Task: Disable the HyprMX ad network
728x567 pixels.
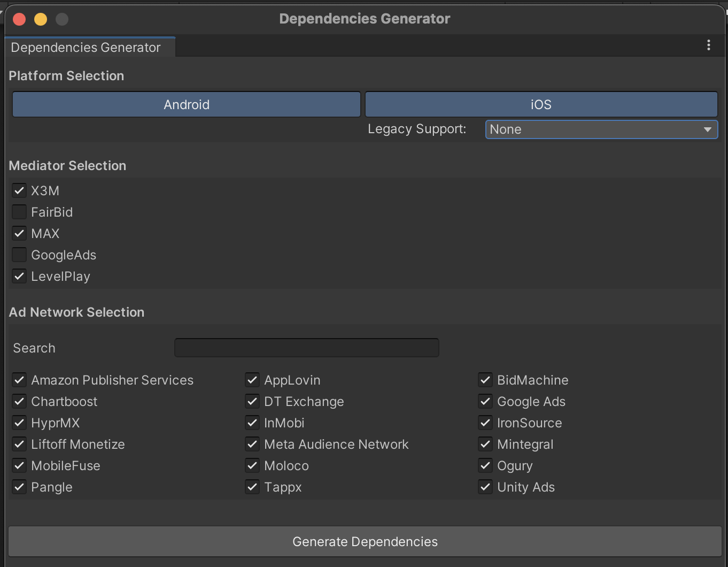Action: click(19, 423)
